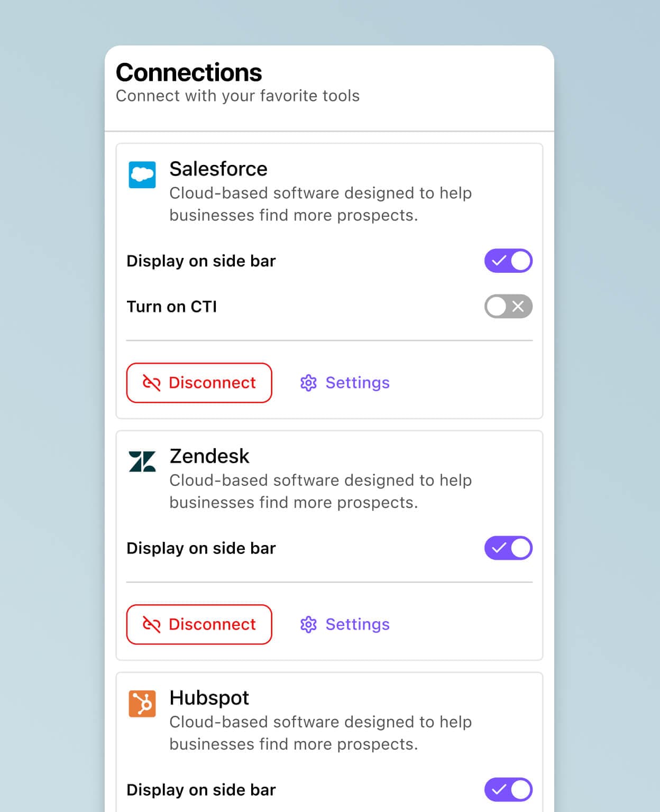Click the broken-link icon in Zendesk Disconnect
660x812 pixels.
tap(152, 624)
